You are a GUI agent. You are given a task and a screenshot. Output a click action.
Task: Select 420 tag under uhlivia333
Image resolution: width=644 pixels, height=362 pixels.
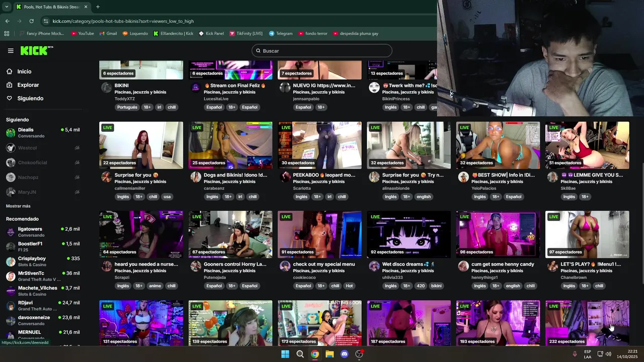click(x=421, y=286)
